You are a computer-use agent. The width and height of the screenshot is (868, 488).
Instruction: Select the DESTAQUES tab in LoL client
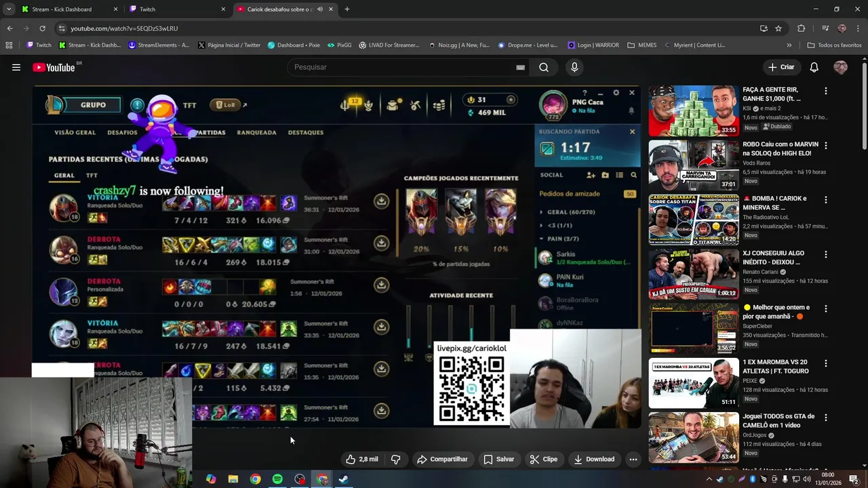(x=305, y=132)
